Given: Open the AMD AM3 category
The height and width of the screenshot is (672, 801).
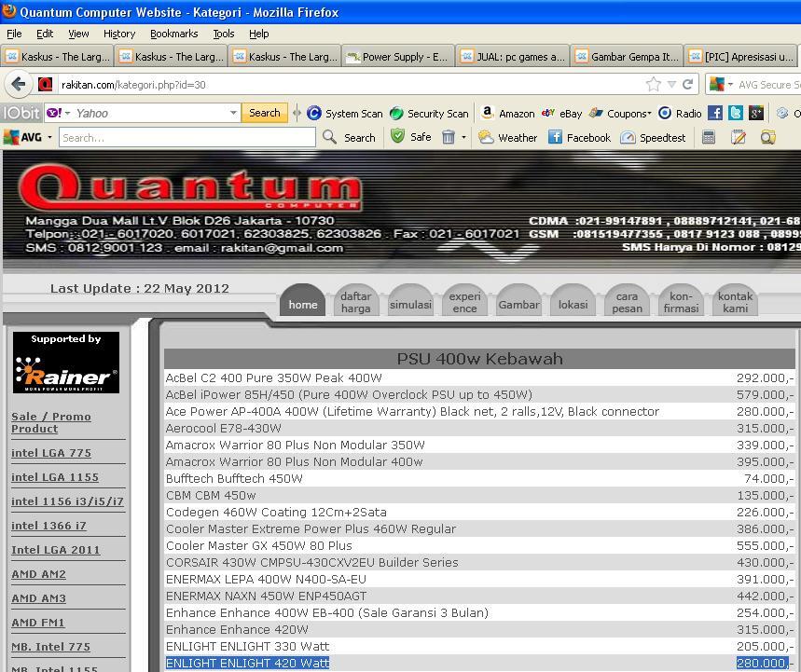Looking at the screenshot, I should point(38,598).
